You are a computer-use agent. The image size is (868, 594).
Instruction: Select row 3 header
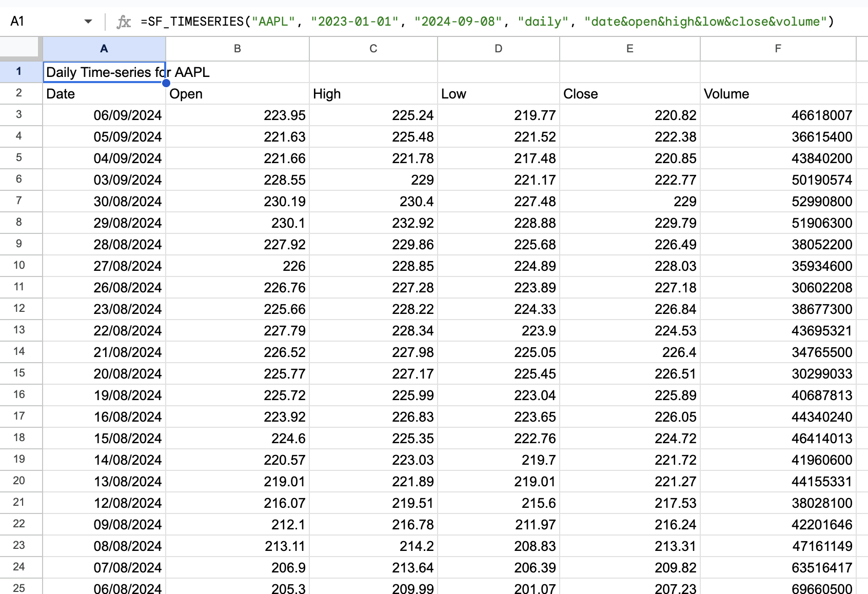pyautogui.click(x=19, y=115)
